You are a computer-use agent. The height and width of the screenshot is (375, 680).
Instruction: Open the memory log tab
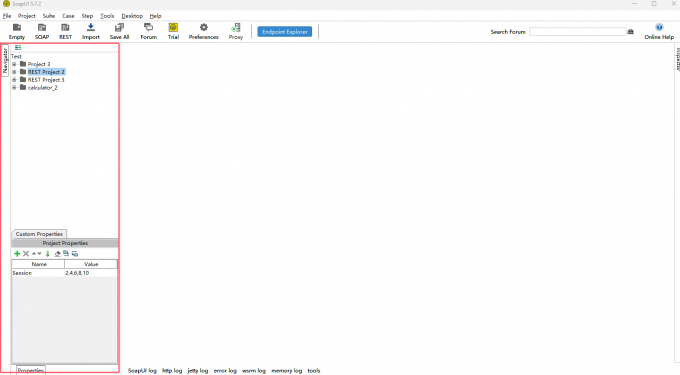coord(286,371)
